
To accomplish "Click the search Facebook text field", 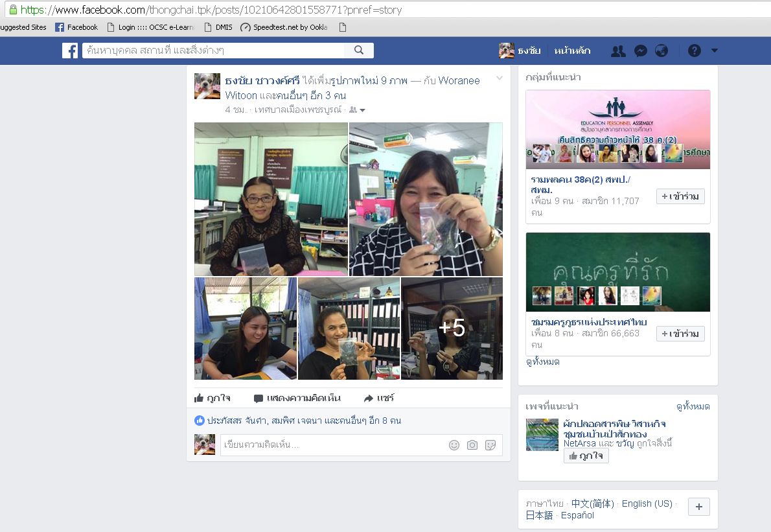I will [x=214, y=51].
